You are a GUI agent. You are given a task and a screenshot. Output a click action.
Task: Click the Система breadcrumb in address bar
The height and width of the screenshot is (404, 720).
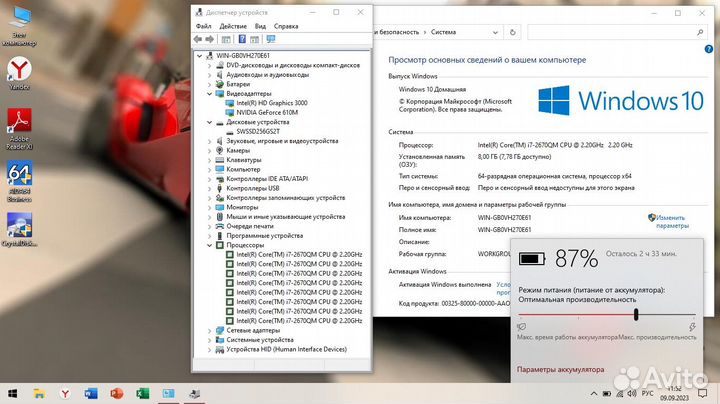[x=443, y=32]
